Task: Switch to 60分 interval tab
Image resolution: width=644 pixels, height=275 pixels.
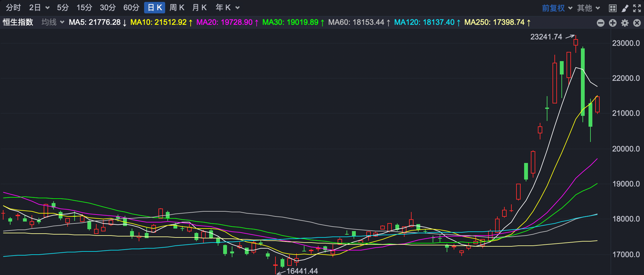Action: pos(131,8)
